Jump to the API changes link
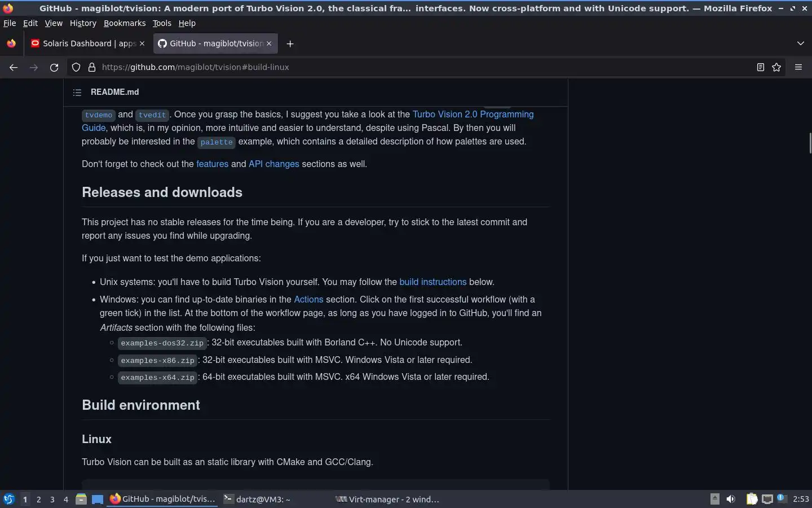Image resolution: width=812 pixels, height=508 pixels. [274, 164]
